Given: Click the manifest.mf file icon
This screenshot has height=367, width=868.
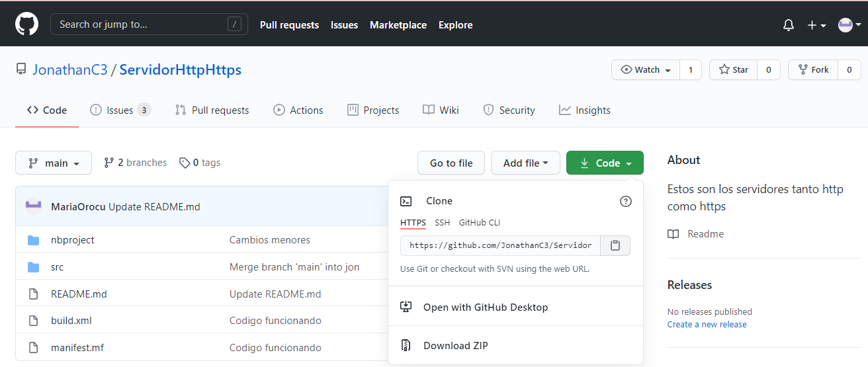Looking at the screenshot, I should tap(33, 348).
